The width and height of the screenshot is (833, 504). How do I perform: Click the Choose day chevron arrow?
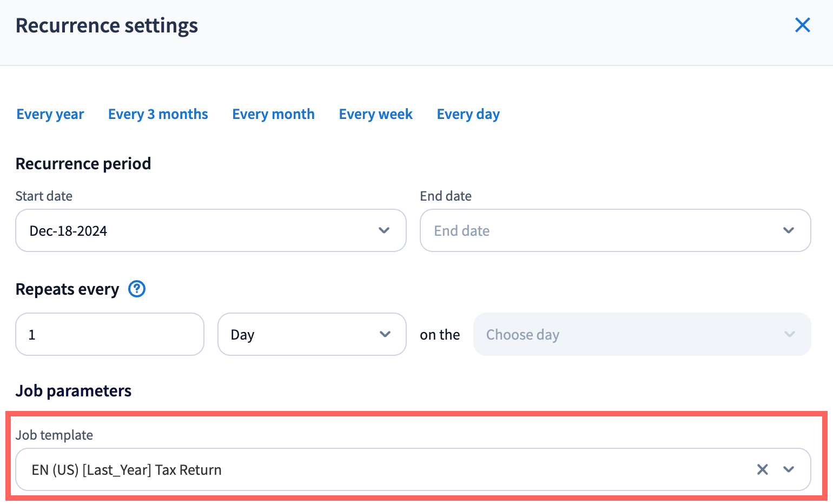pos(790,334)
